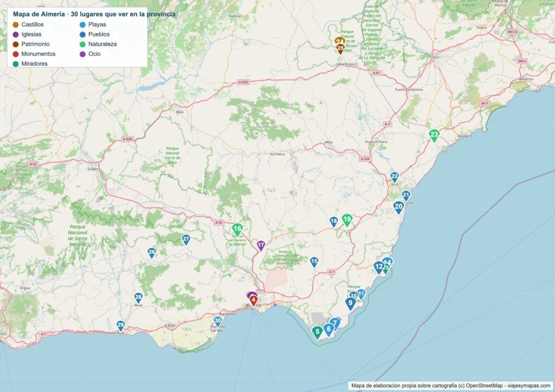
Task: Click the 'Pueblos' legend label
Action: [x=99, y=34]
